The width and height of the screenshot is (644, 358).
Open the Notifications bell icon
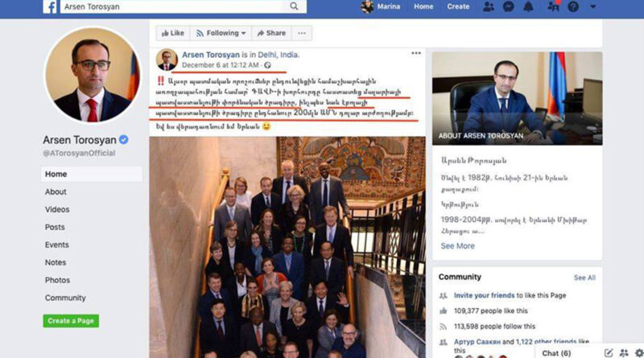click(528, 6)
